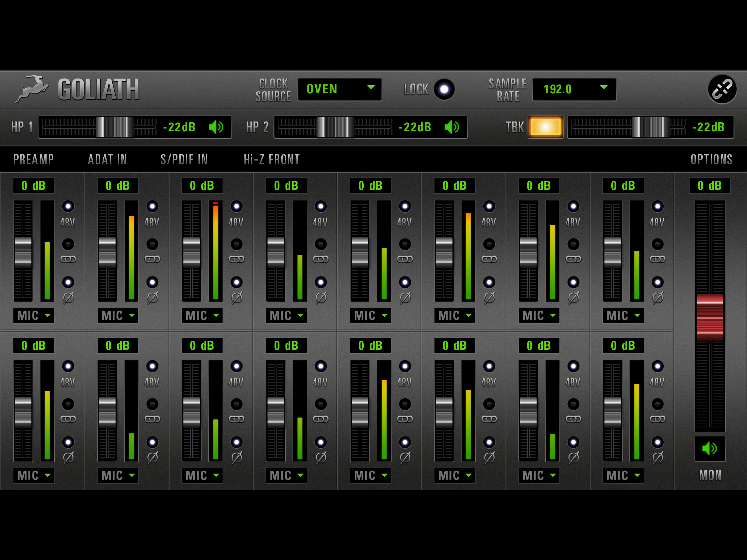Click stereo link icon on top row seventh channel
The image size is (747, 560).
click(x=573, y=259)
